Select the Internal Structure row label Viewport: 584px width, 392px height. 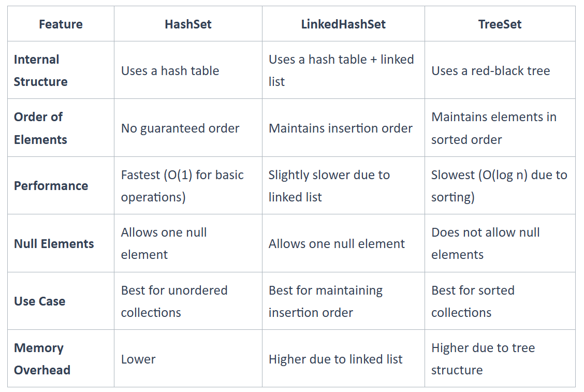coord(40,70)
